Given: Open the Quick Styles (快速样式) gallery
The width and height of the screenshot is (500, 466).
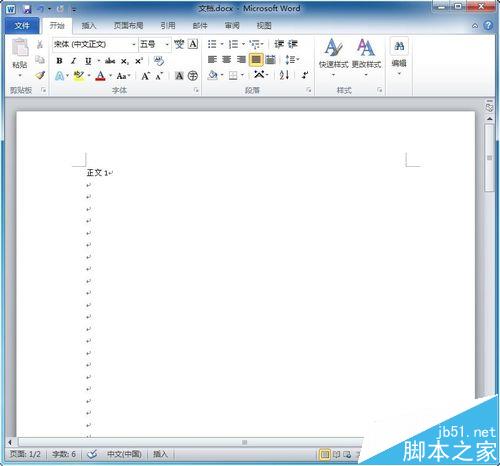Looking at the screenshot, I should [333, 57].
